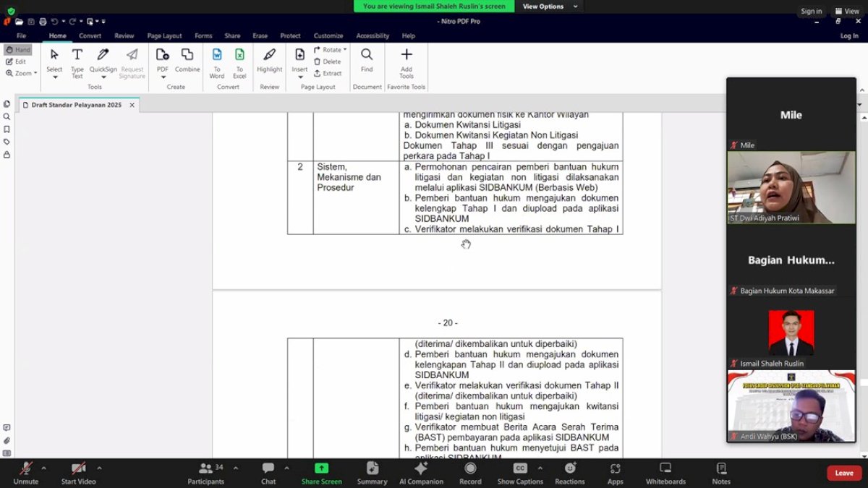The image size is (868, 488).
Task: Extract pages with Extract button
Action: pyautogui.click(x=328, y=73)
